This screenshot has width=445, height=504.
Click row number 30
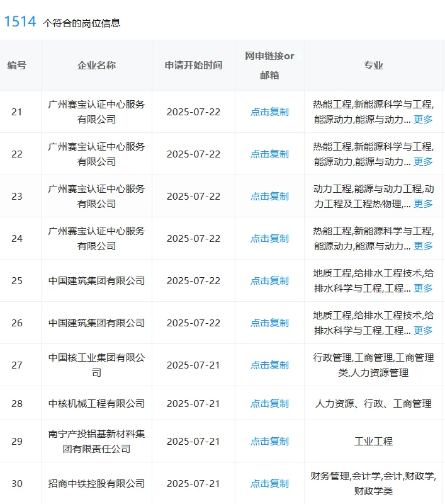(17, 483)
